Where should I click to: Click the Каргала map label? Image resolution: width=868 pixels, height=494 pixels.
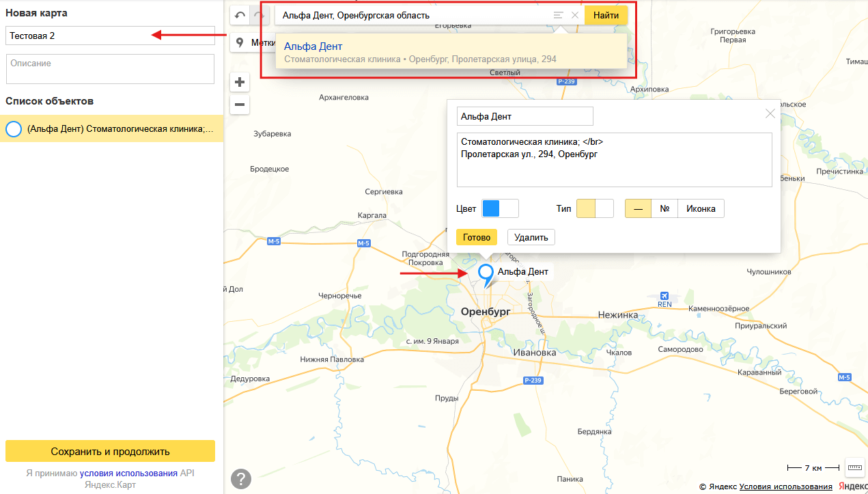point(372,215)
